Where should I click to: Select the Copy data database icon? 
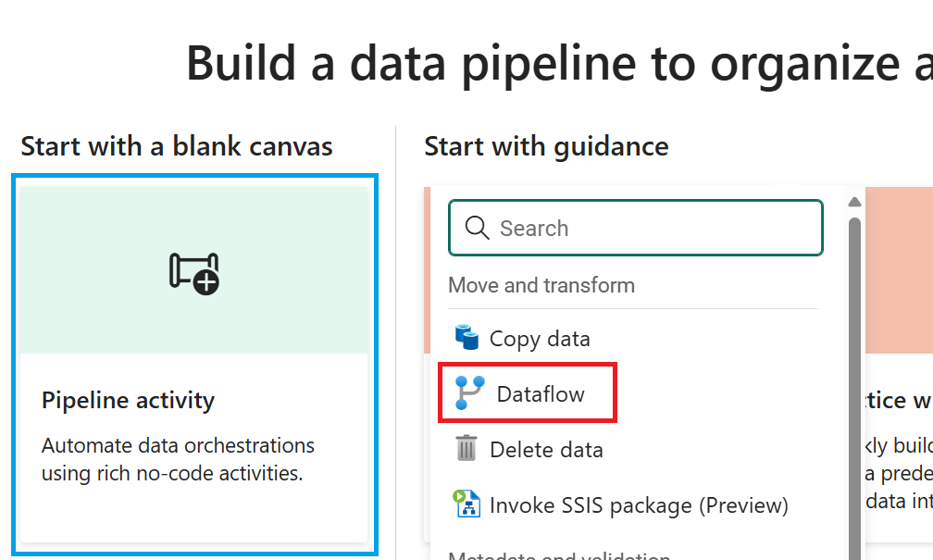(466, 338)
